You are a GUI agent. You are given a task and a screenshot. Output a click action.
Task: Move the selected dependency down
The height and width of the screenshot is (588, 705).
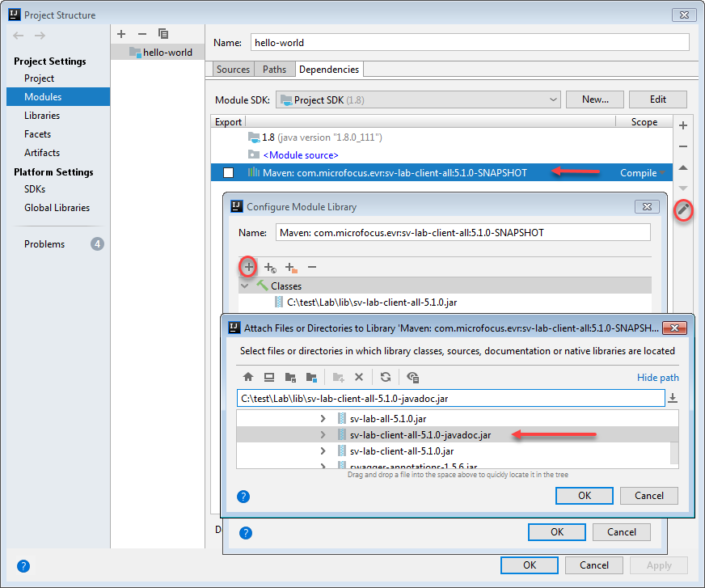coord(683,188)
